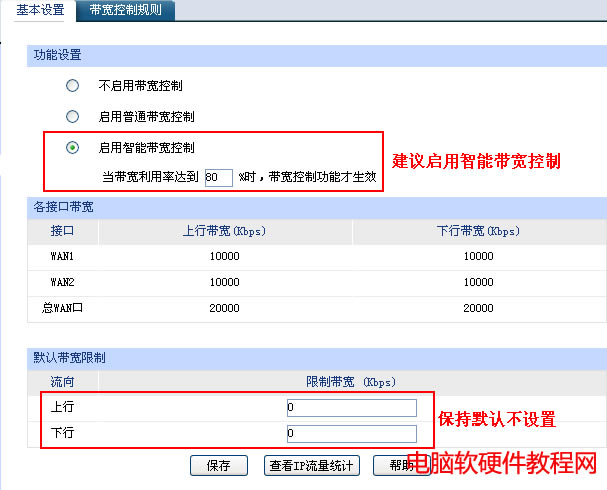The width and height of the screenshot is (607, 490).
Task: Focus the 上行 limit bandwidth input
Action: 350,408
